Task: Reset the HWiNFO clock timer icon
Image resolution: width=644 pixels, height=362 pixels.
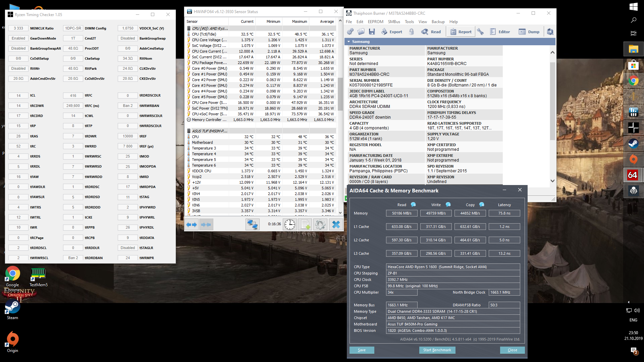Action: (x=290, y=225)
